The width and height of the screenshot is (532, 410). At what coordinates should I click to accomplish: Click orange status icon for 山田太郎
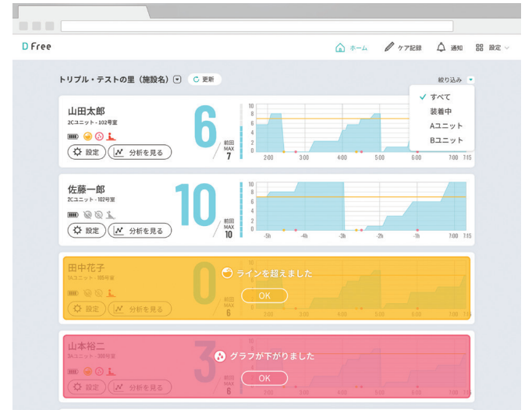(88, 136)
